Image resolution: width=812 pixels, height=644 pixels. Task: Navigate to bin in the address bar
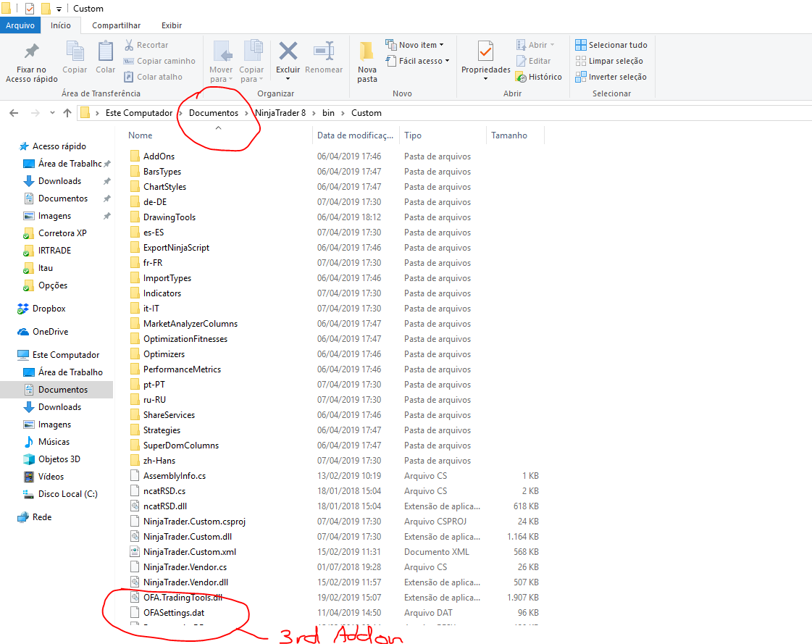point(328,113)
